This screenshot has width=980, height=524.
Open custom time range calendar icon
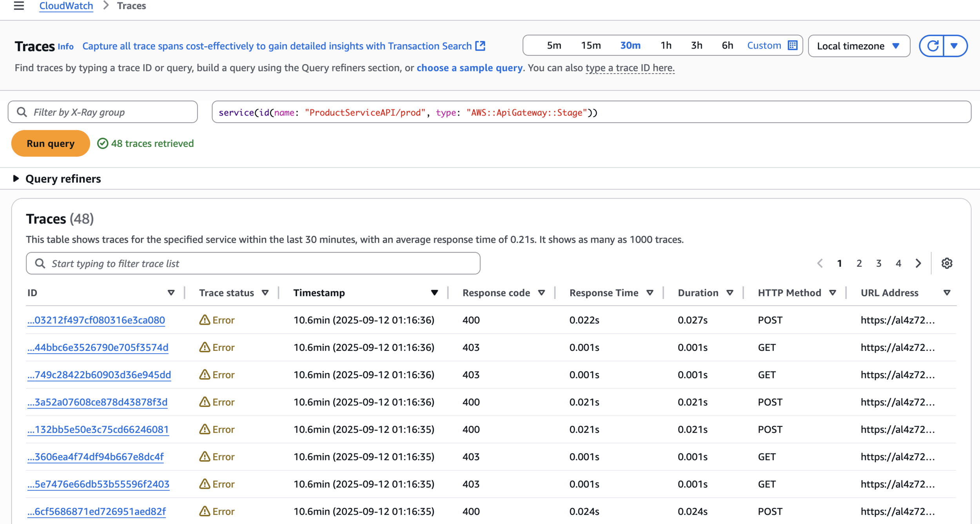[792, 45]
